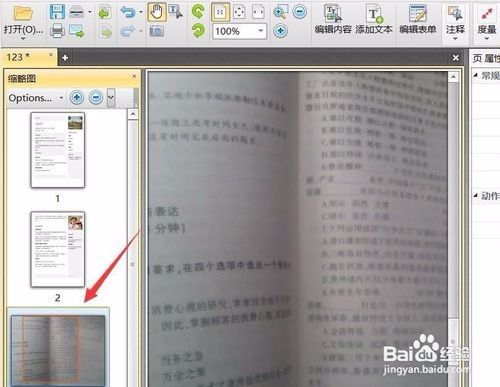Viewport: 500px width, 387px height.
Task: Rotate view clockwise green arrow
Action: (198, 31)
